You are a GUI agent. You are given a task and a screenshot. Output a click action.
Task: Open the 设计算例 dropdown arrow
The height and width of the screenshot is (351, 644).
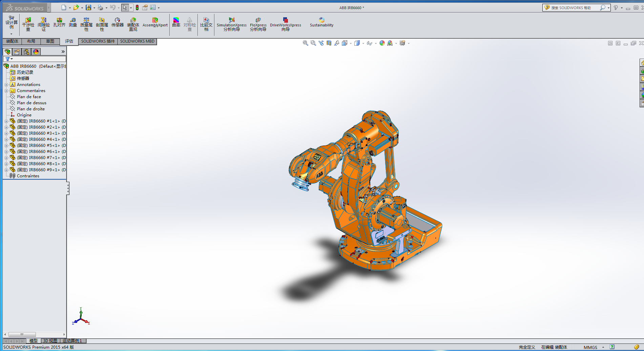[11, 34]
